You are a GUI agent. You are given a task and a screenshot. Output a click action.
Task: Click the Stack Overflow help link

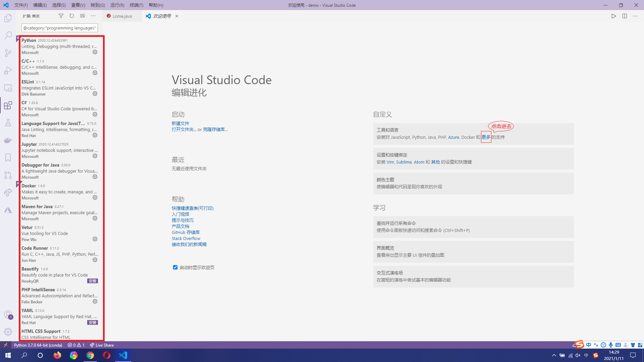click(x=186, y=238)
